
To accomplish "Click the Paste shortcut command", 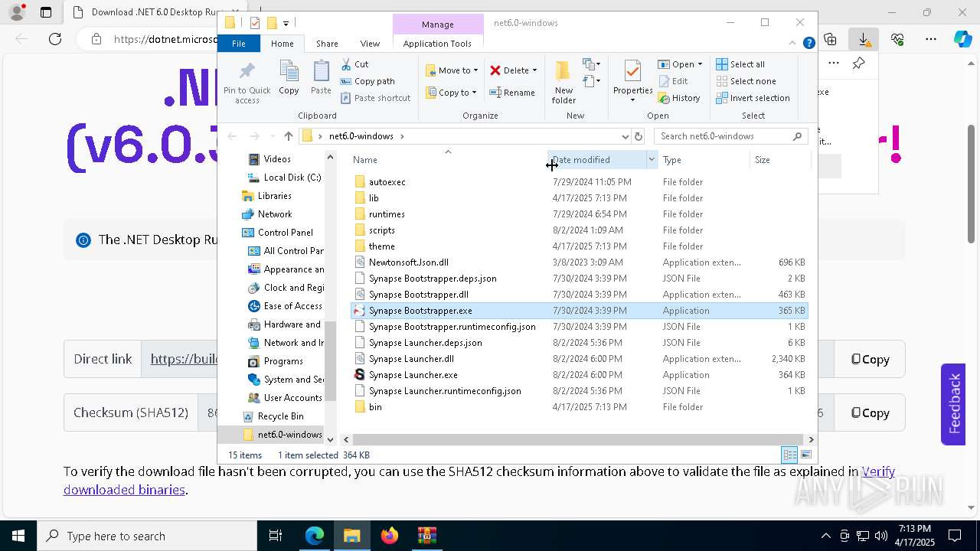I will click(375, 98).
